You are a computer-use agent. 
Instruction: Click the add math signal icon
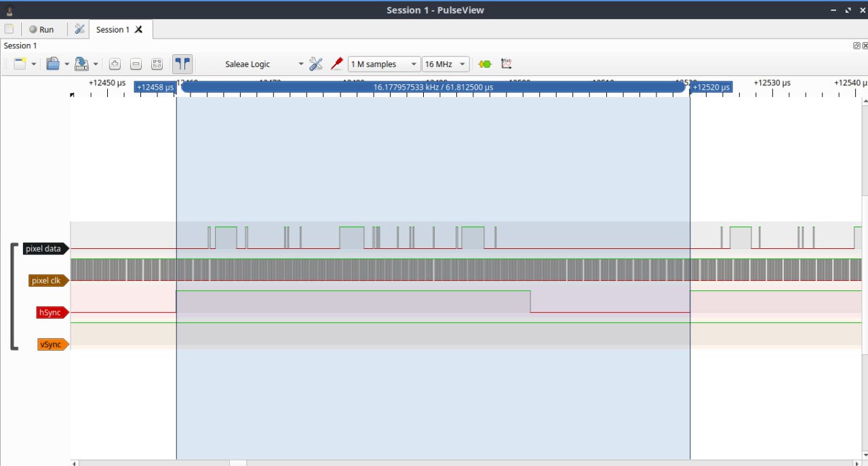coord(507,64)
